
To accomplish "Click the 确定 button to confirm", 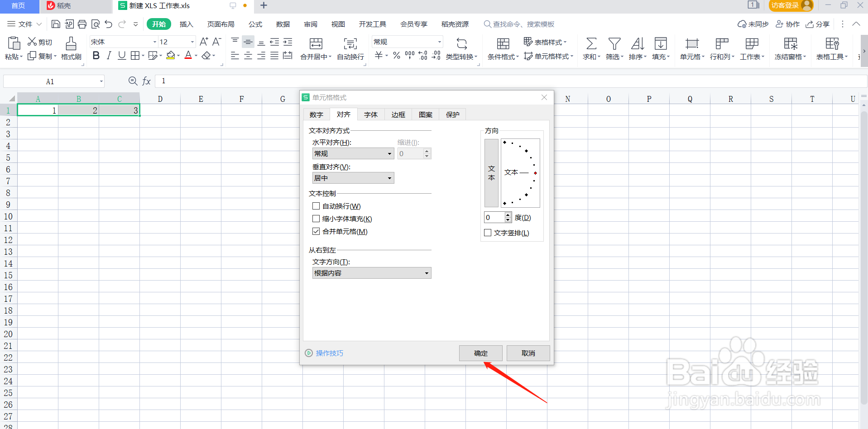I will (x=480, y=353).
